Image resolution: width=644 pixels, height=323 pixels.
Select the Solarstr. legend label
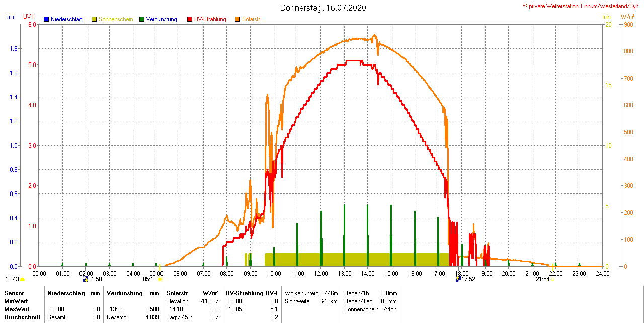252,19
